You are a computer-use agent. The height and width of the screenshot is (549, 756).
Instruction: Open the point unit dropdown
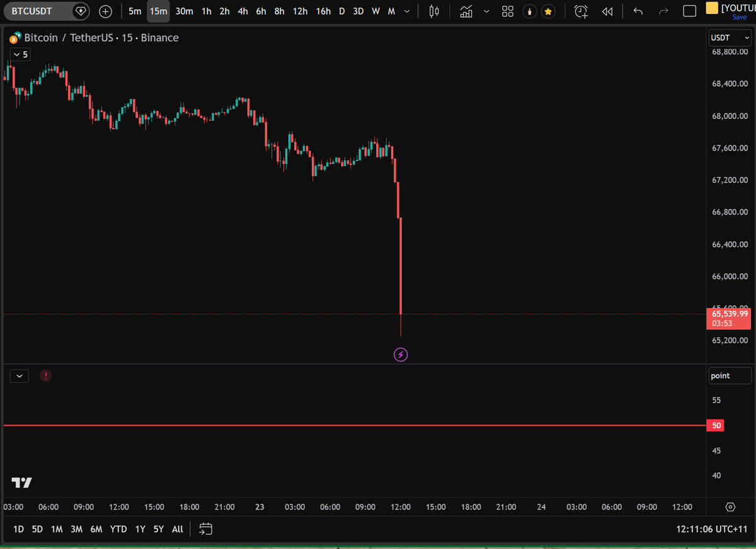click(730, 376)
